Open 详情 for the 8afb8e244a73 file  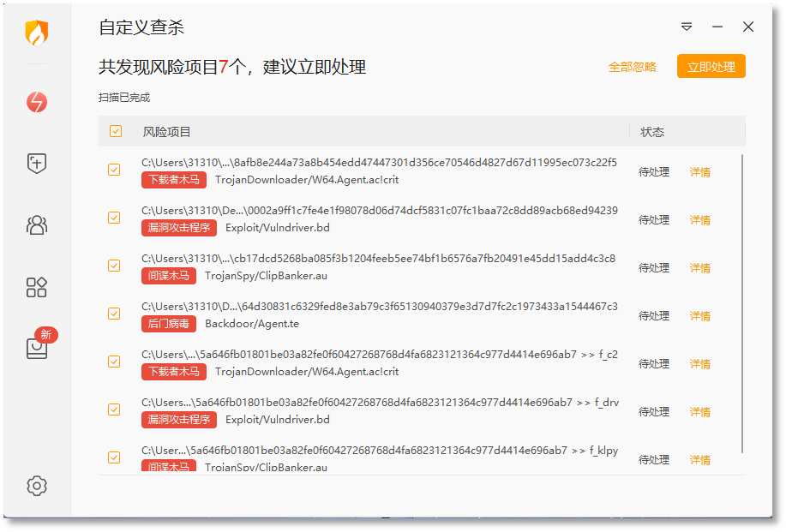pyautogui.click(x=699, y=172)
